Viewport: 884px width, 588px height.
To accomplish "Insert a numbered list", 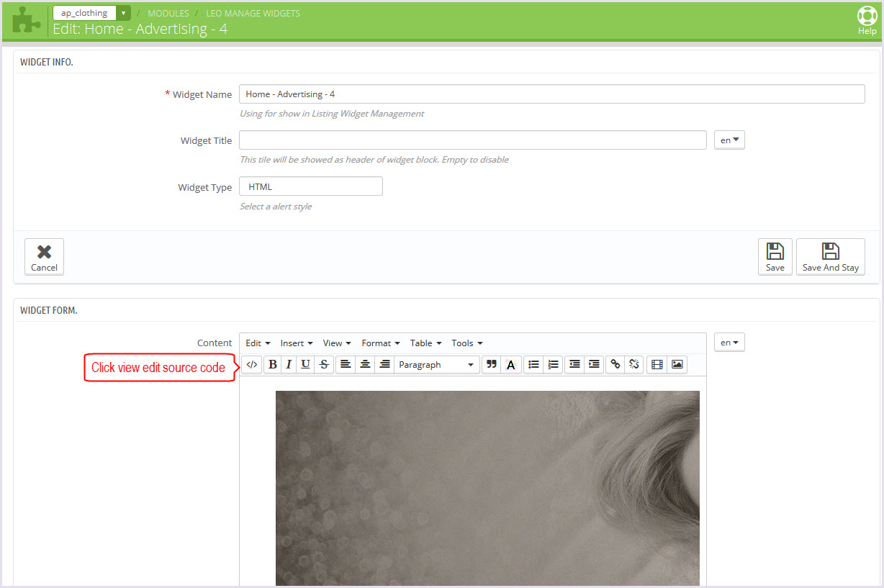I will pyautogui.click(x=553, y=365).
